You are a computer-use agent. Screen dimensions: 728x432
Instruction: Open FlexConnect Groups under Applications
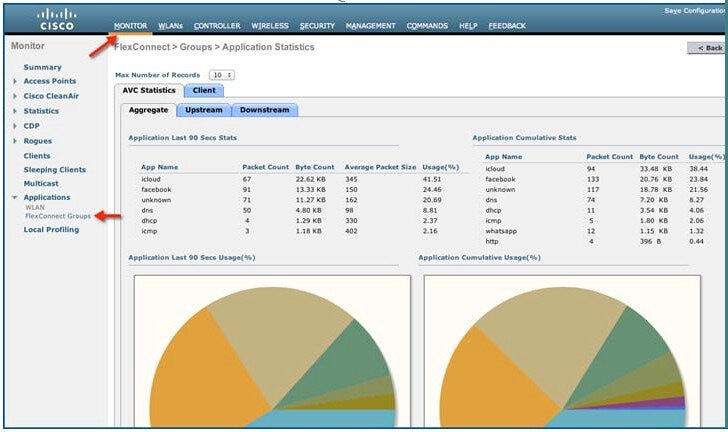click(58, 216)
